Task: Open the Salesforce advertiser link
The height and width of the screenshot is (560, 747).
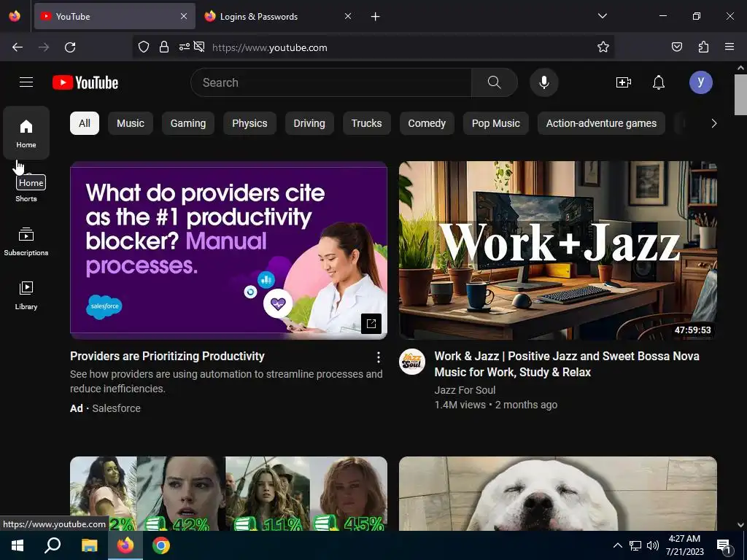Action: coord(116,408)
